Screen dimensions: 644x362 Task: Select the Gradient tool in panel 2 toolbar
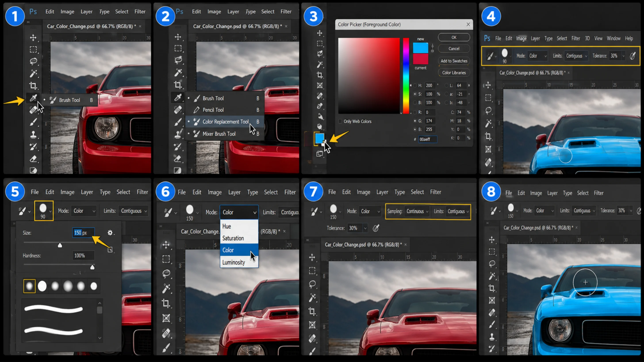pos(178,170)
